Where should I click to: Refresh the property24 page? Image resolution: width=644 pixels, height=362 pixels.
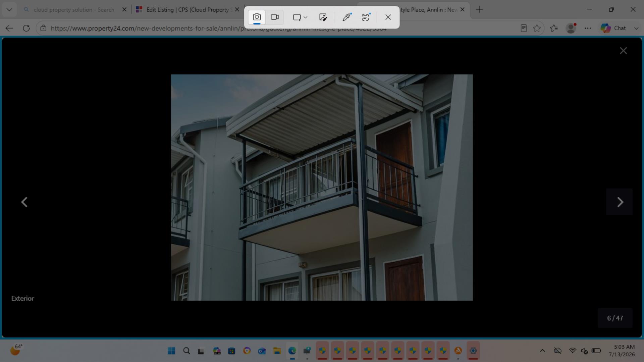[x=26, y=28]
